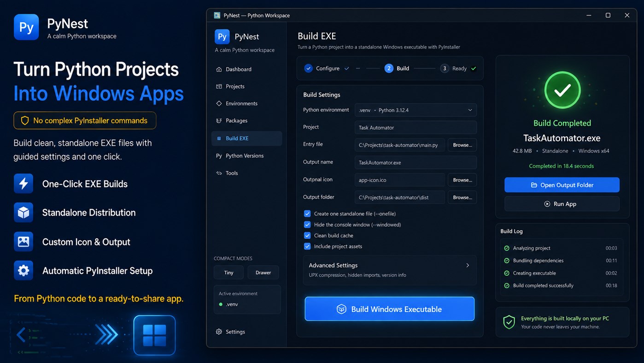This screenshot has width=644, height=363.
Task: Uncheck Clean build cache
Action: (307, 235)
